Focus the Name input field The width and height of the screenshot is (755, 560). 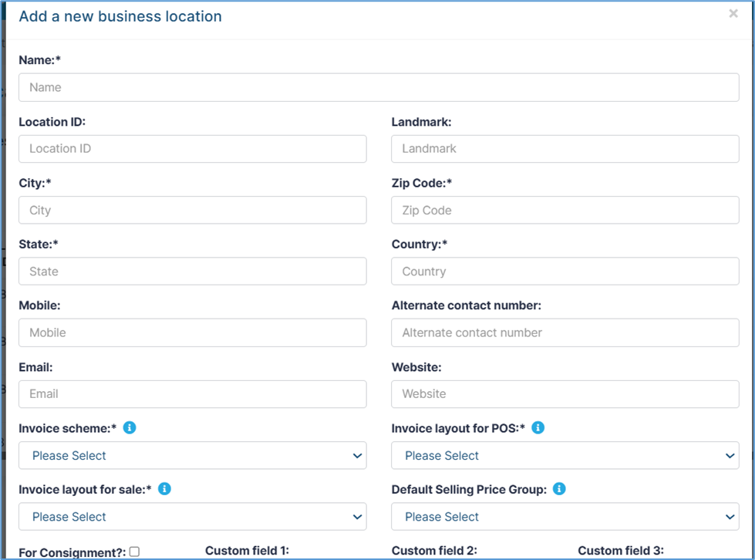379,87
